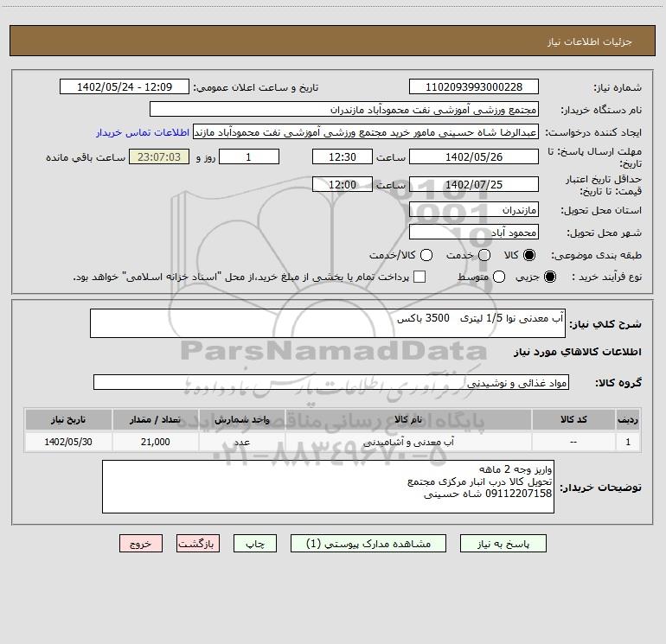Image resolution: width=666 pixels, height=644 pixels.
Task: Click the واحد شمارش column header
Action: coord(241,419)
